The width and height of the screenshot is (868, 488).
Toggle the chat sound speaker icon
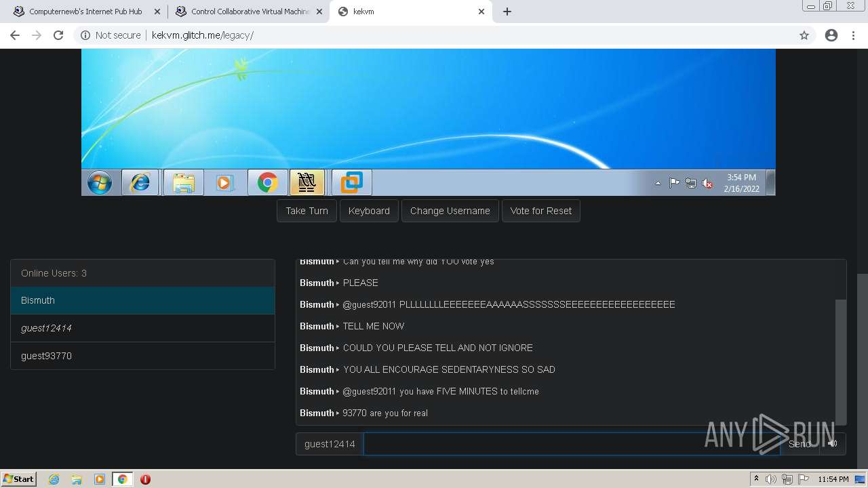[x=833, y=444]
